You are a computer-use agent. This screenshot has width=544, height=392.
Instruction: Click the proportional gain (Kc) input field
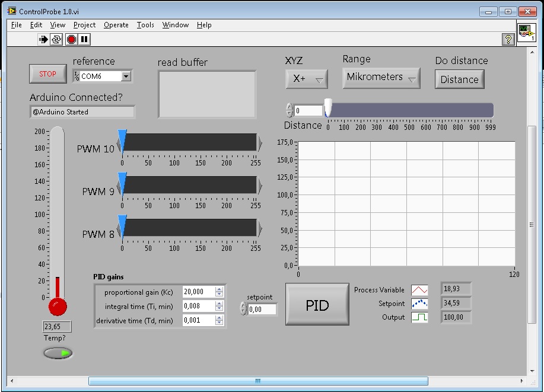[x=198, y=292]
